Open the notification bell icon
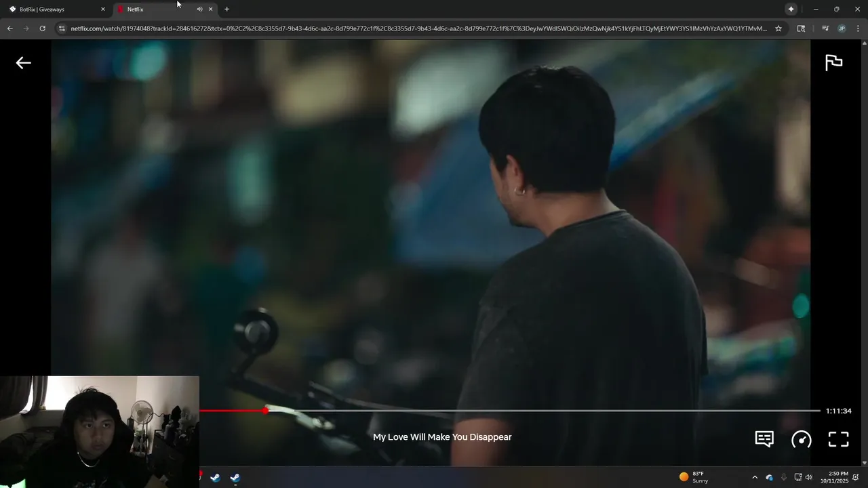Screen dimensions: 868x488 tap(857, 477)
